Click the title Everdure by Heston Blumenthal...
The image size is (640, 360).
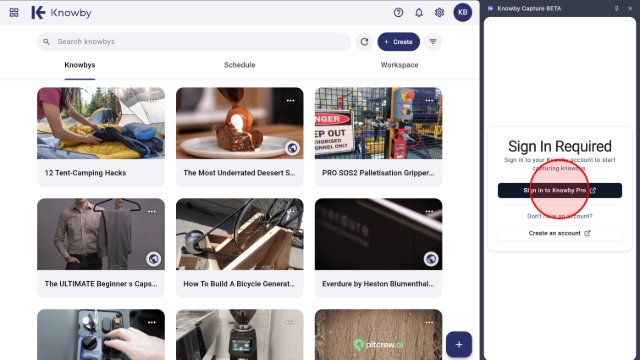(x=378, y=284)
